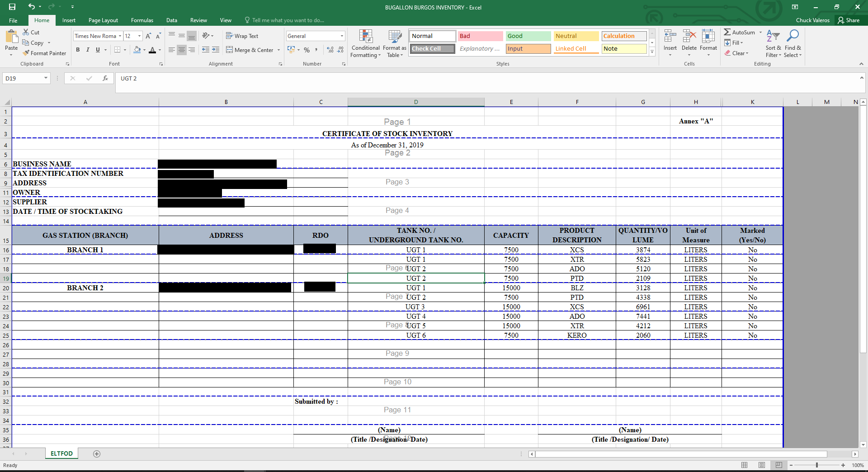Expand the Name Box dropdown
The image size is (868, 472).
46,78
